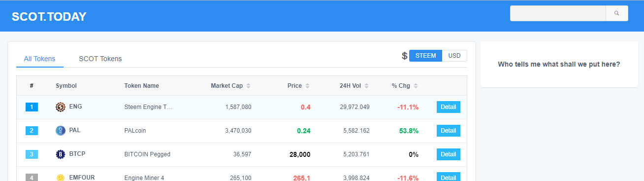Click the PAL token logo icon
Viewport: 644px width, 181px height.
point(61,131)
